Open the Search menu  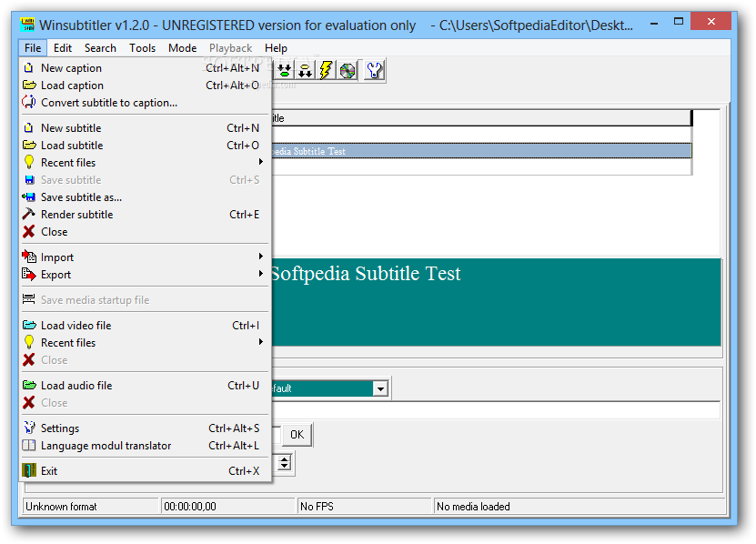[100, 48]
